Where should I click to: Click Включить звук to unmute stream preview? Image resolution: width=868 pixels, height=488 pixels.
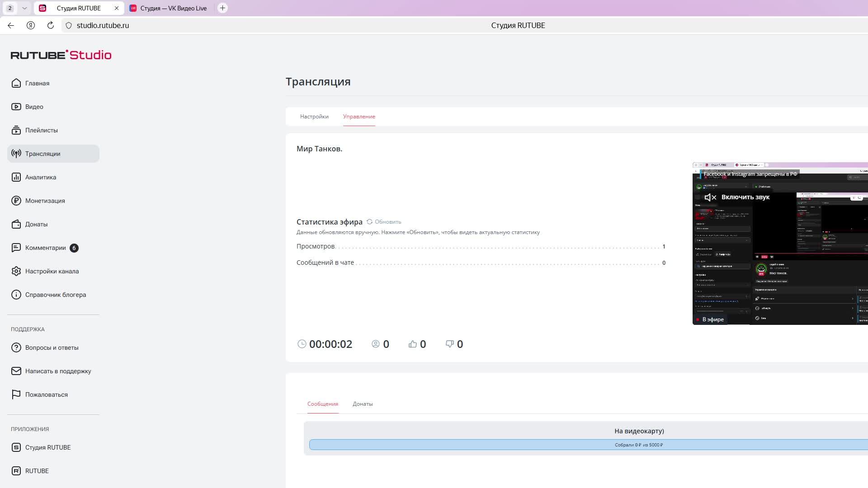click(737, 197)
